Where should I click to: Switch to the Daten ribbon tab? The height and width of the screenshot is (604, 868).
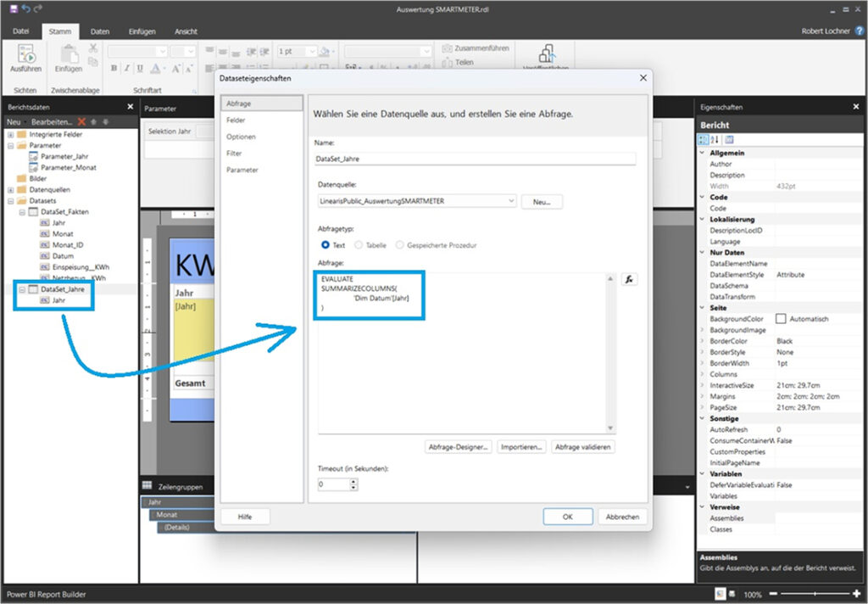[x=100, y=31]
